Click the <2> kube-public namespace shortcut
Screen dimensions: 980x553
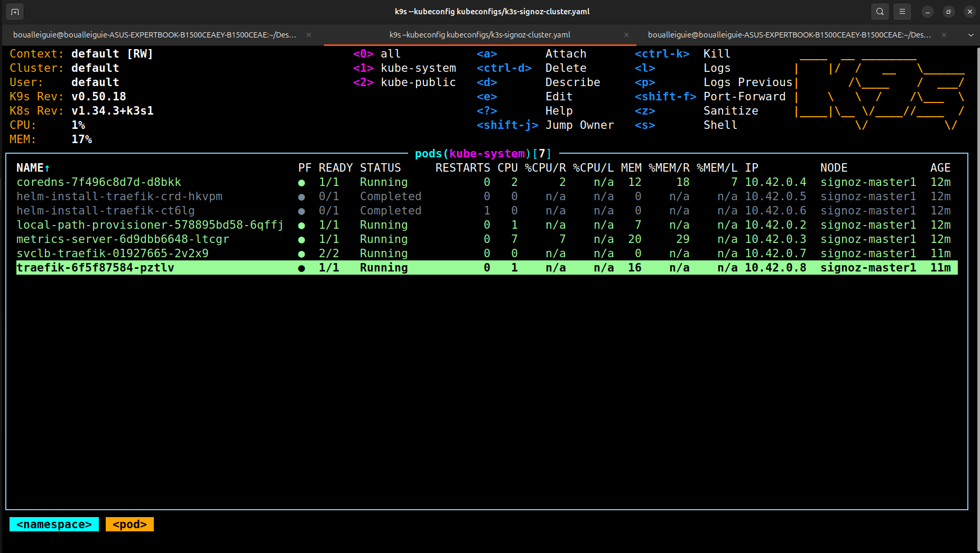pos(404,82)
